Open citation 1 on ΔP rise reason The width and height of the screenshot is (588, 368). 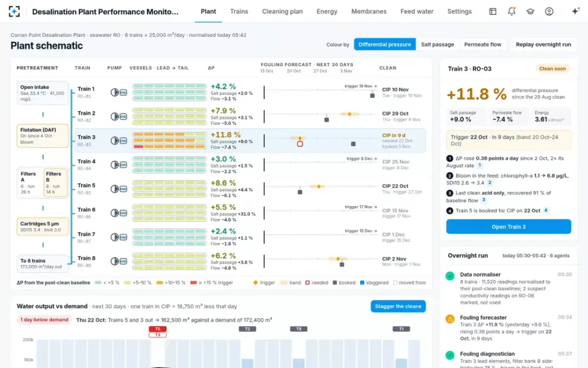480,166
